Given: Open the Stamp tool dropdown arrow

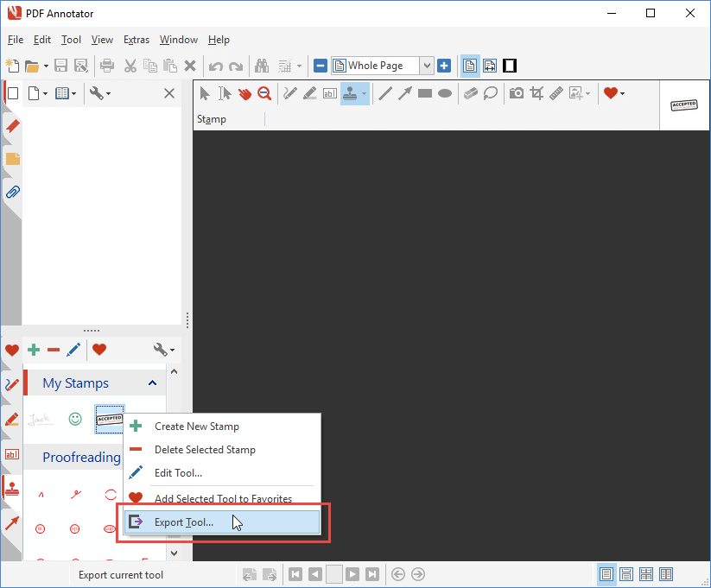Looking at the screenshot, I should click(364, 94).
